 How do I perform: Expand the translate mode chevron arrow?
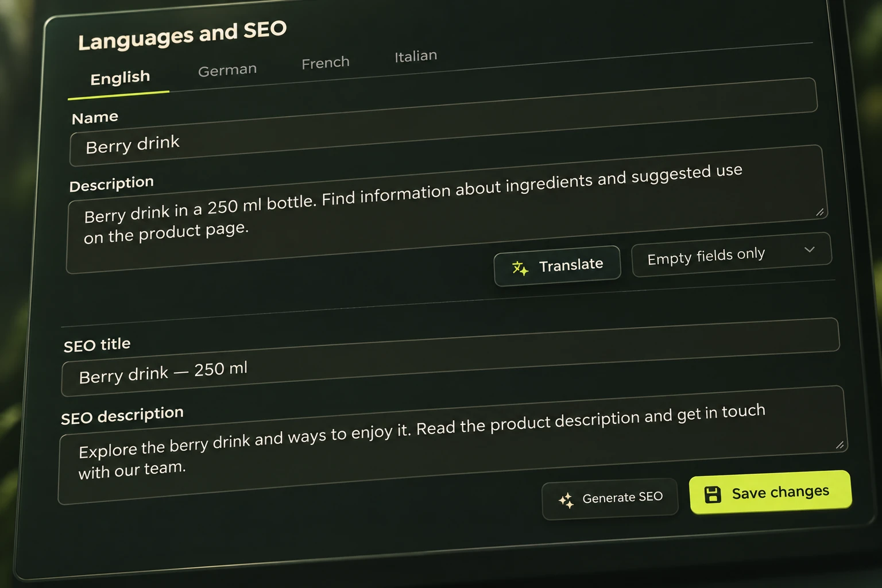(x=810, y=249)
